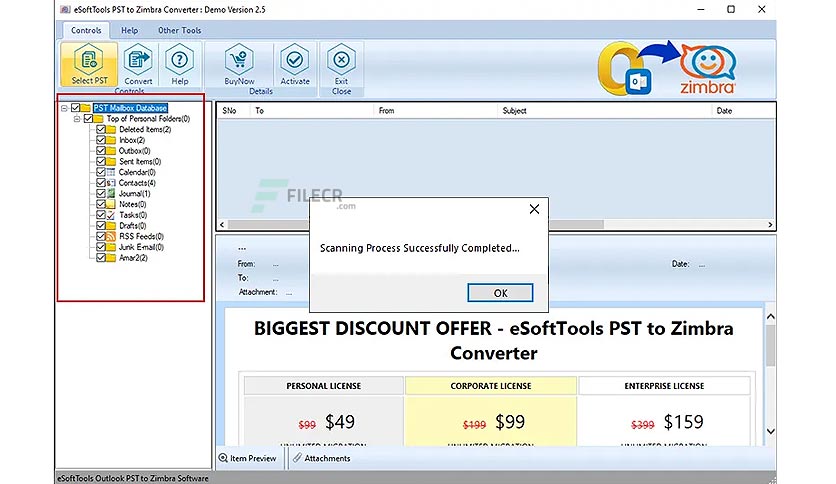Toggle the Amar2(2) checkbox
The image size is (836, 484).
click(x=101, y=257)
